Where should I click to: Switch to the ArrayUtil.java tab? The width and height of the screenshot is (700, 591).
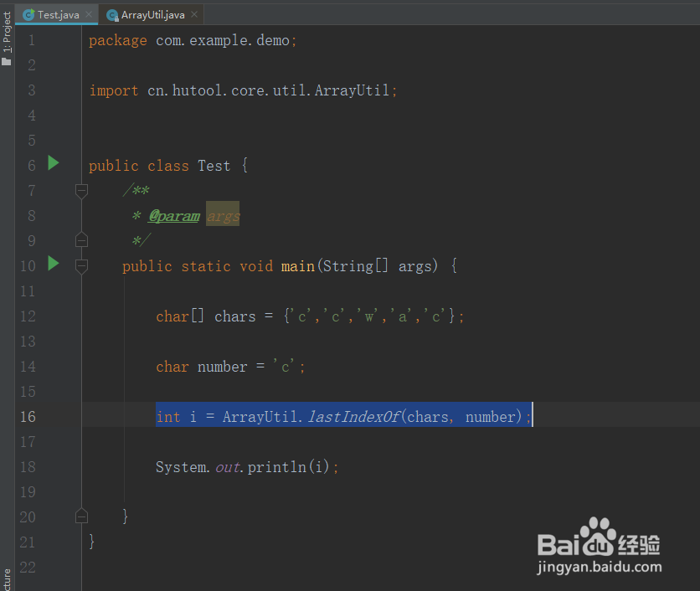[x=152, y=15]
